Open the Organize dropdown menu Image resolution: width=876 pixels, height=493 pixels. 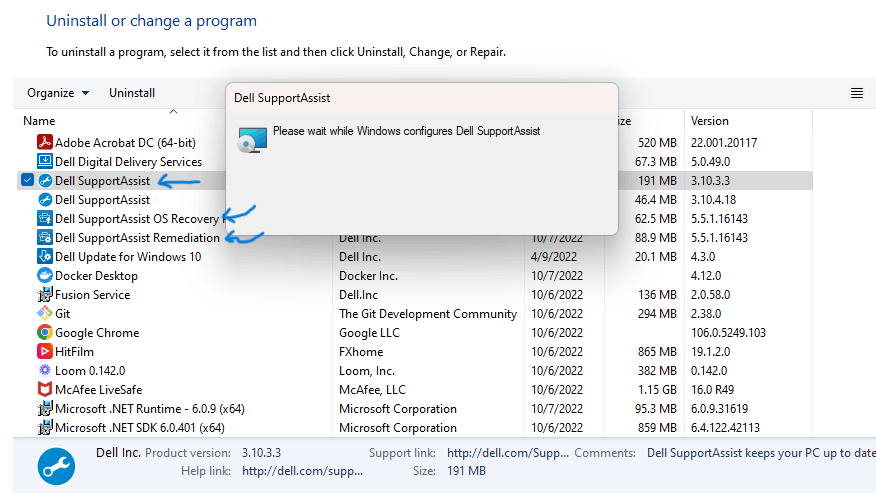point(58,93)
